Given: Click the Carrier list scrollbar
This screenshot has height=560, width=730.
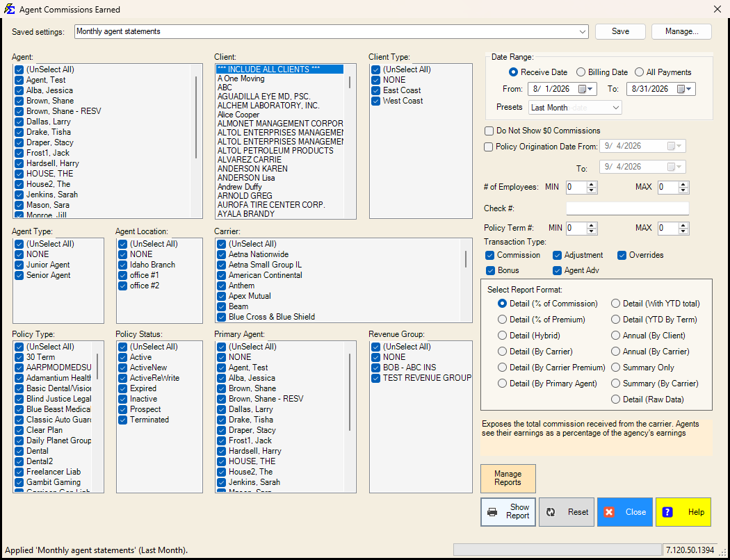Looking at the screenshot, I should 466,259.
